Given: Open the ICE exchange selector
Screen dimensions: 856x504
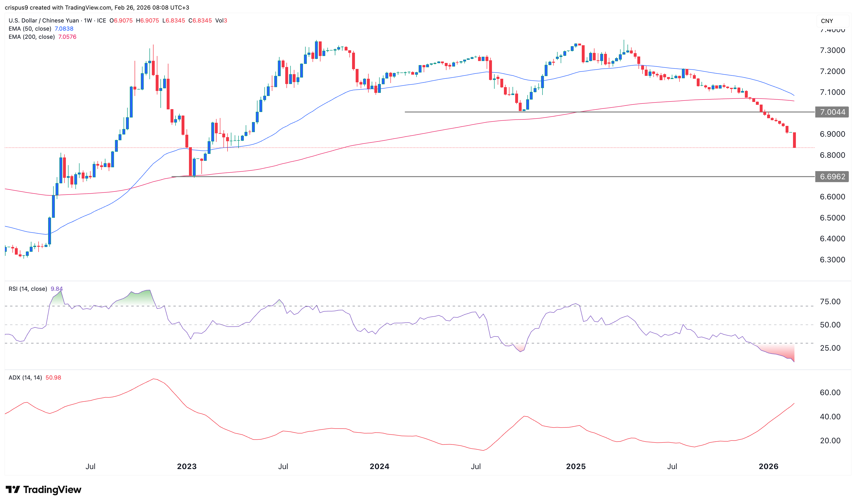Looking at the screenshot, I should [x=102, y=20].
